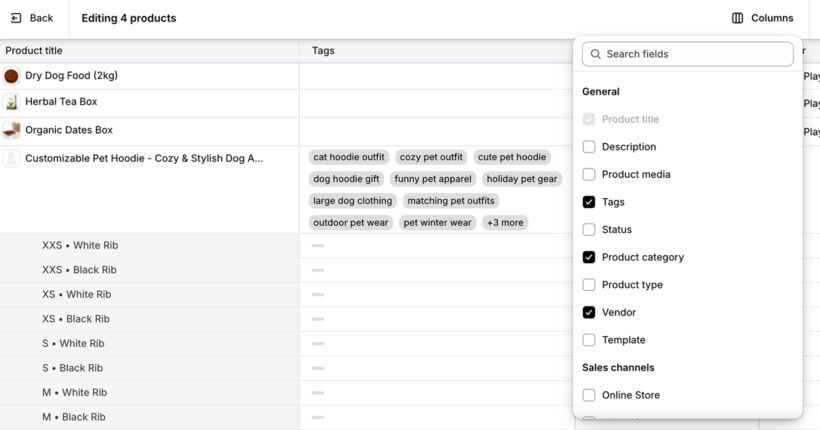Click the Dry Dog Food (2kg) title cell
Viewport: 820px width, 430px height.
(x=150, y=76)
